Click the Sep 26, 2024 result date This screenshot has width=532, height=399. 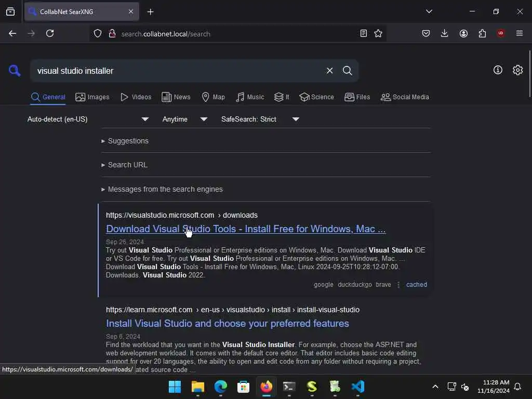[125, 242]
